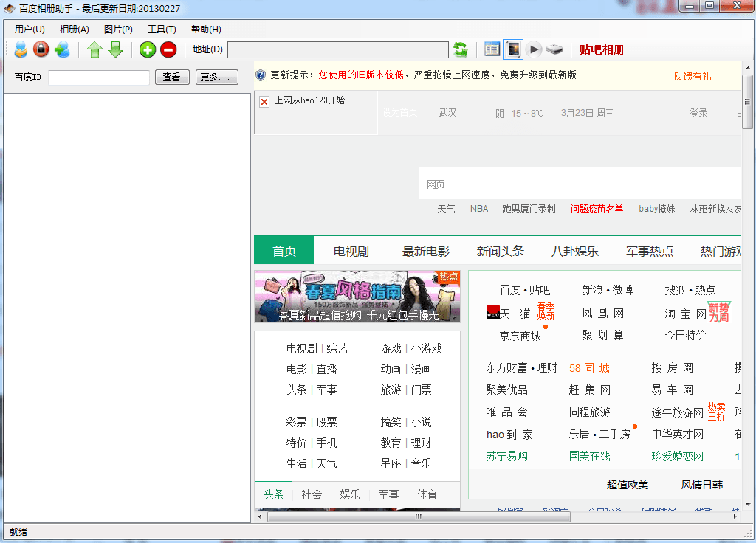The height and width of the screenshot is (543, 756).
Task: Click the 武汉 city link
Action: 447,113
